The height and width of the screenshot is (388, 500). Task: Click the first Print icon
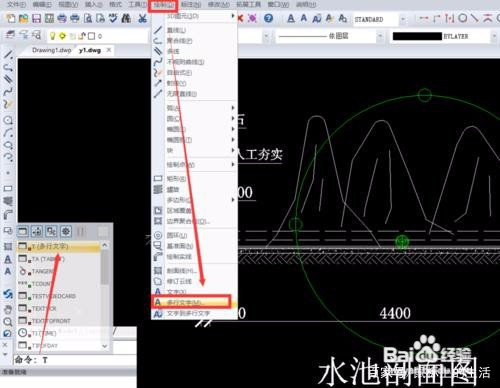click(x=62, y=18)
